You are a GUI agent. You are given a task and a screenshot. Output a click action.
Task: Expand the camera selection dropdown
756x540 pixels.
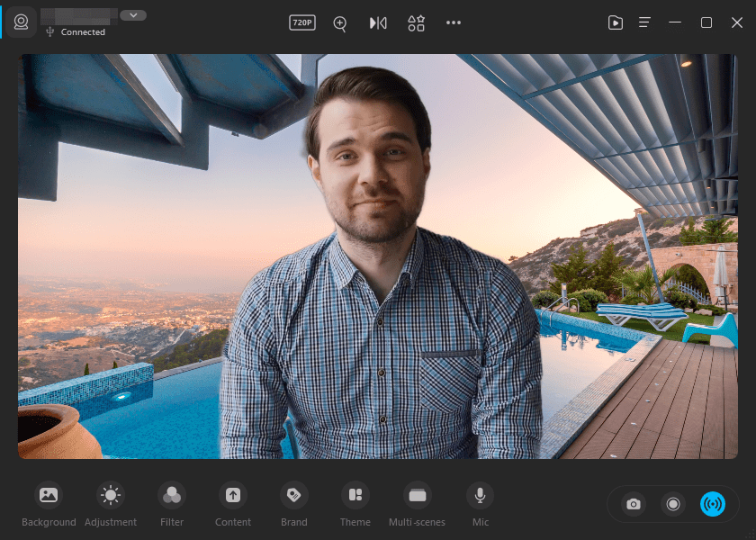click(x=133, y=14)
